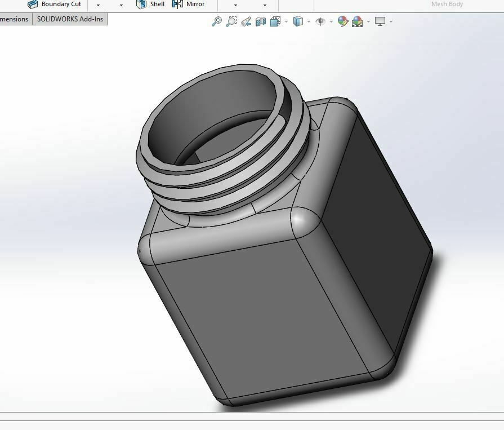Image resolution: width=504 pixels, height=430 pixels.
Task: Select the Shell feature icon
Action: pos(141,4)
